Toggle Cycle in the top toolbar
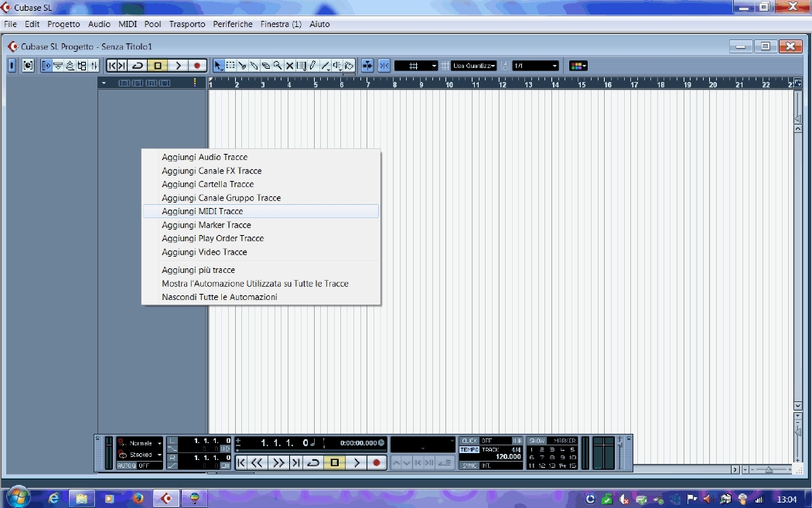The width and height of the screenshot is (812, 508). [138, 66]
